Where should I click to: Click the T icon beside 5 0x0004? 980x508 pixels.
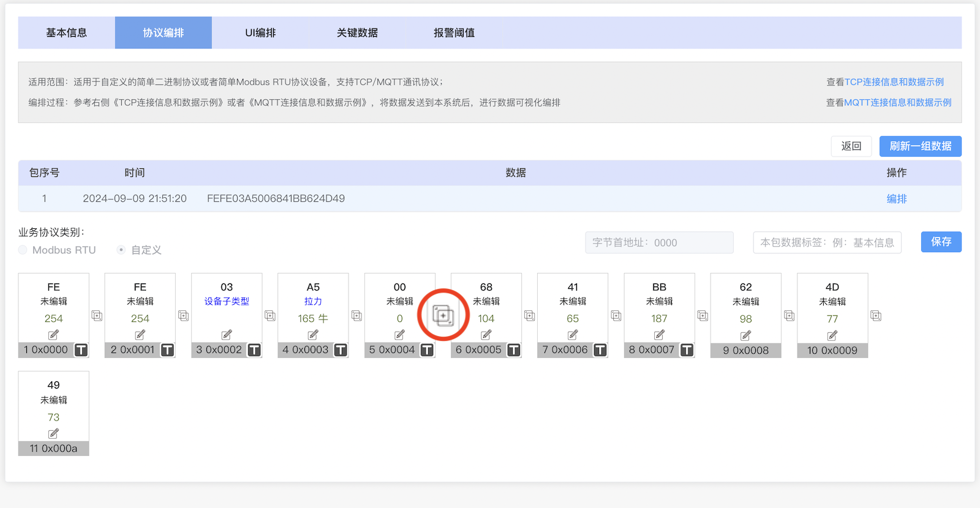(x=427, y=350)
